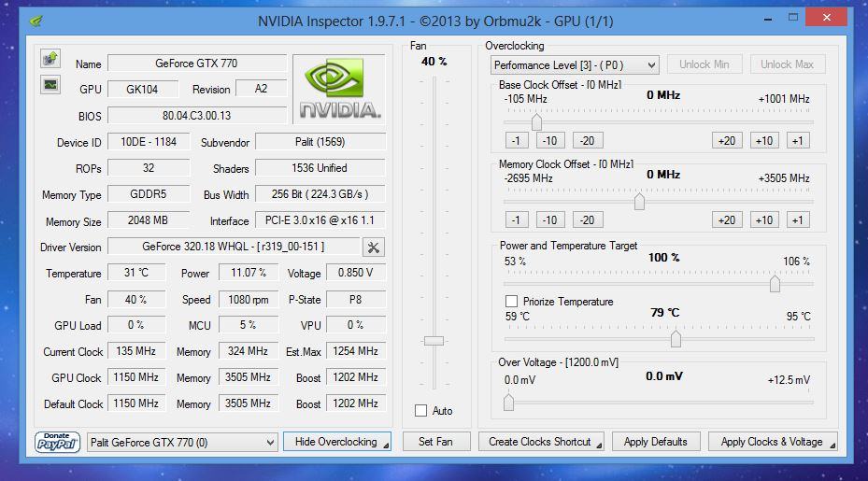Click the Speed value 1080 rpm
The width and height of the screenshot is (868, 481).
coord(249,300)
